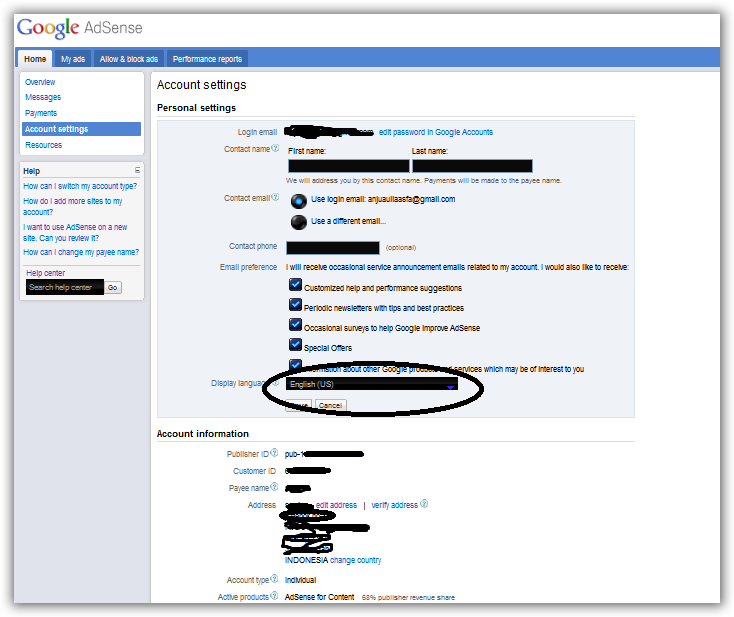The image size is (734, 617).
Task: Click the verify address link
Action: pos(395,505)
